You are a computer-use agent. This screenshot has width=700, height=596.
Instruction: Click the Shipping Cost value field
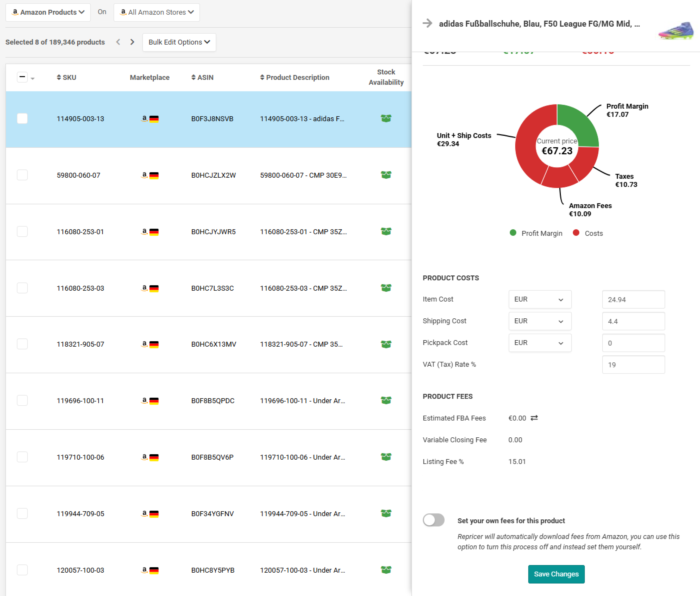[633, 321]
